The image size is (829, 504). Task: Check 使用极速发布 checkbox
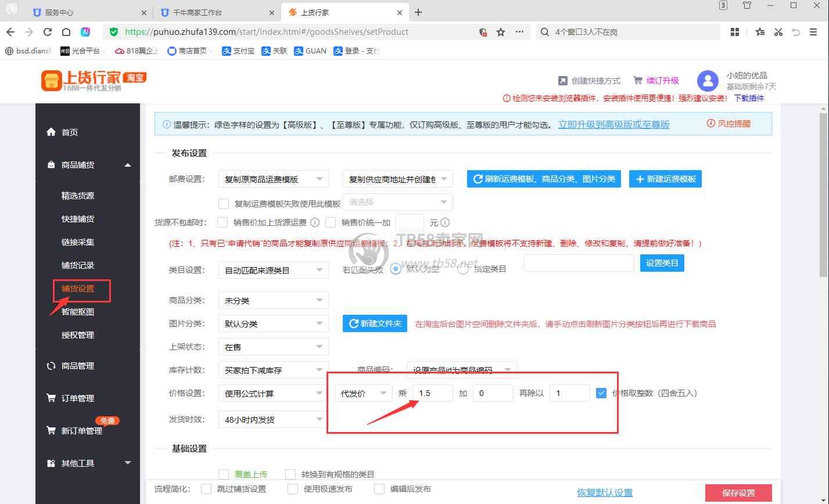pos(293,489)
